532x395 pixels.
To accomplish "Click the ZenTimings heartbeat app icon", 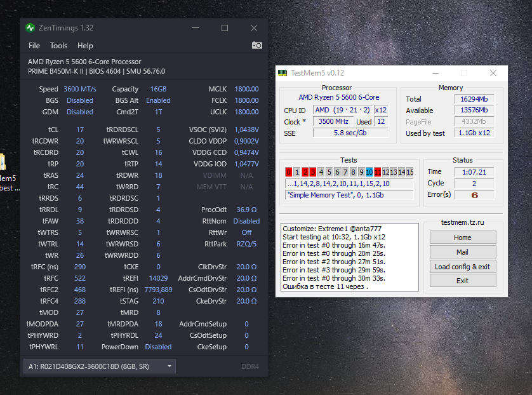I will click(x=30, y=28).
